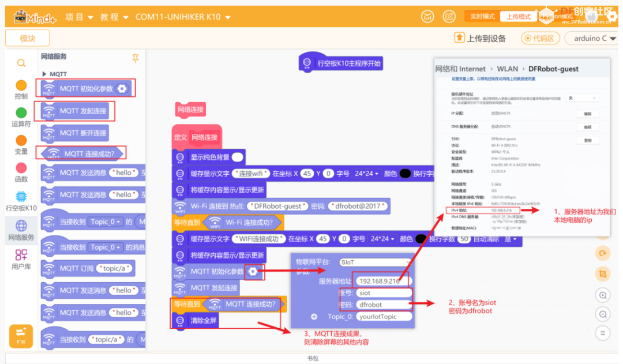Select the 变量 category icon
The image size is (623, 364).
[21, 140]
